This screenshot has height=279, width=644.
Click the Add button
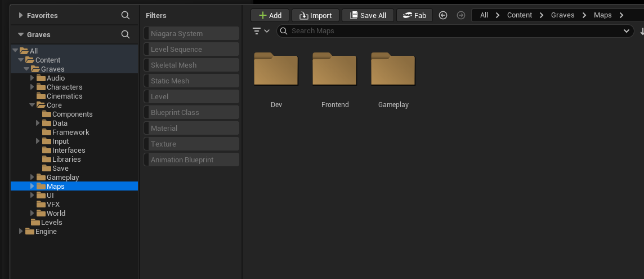pyautogui.click(x=270, y=15)
